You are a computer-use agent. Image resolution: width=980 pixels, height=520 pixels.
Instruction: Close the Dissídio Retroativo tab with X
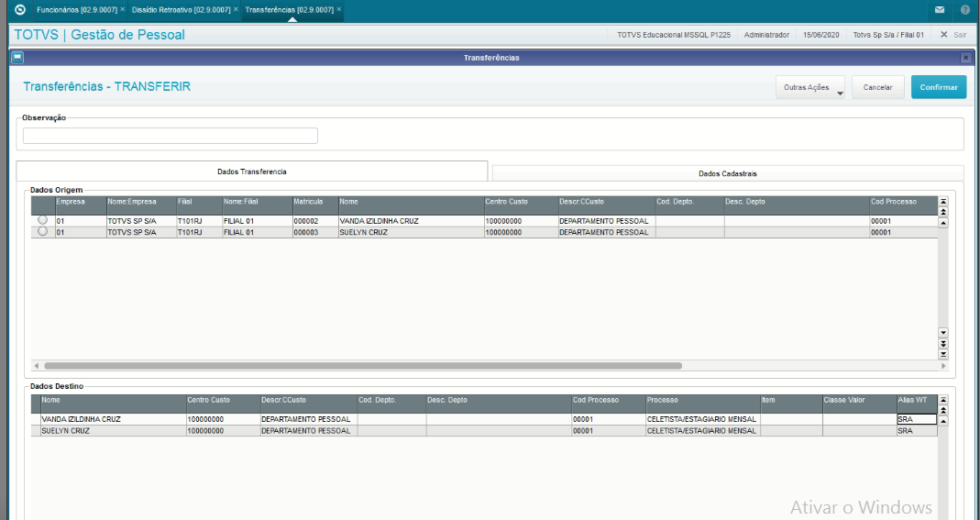236,10
